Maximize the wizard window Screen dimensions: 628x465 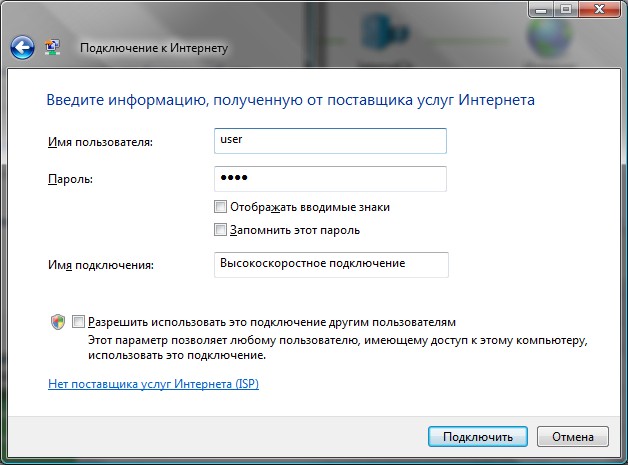[566, 9]
